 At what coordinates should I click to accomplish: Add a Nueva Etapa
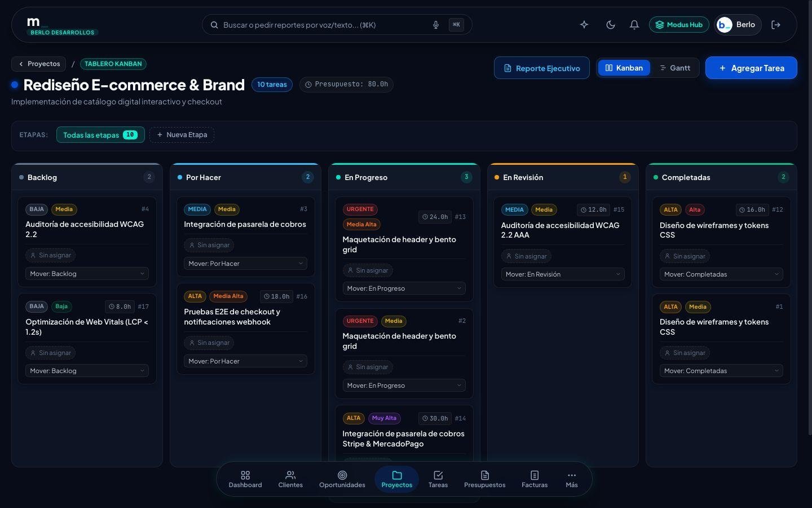(x=182, y=135)
